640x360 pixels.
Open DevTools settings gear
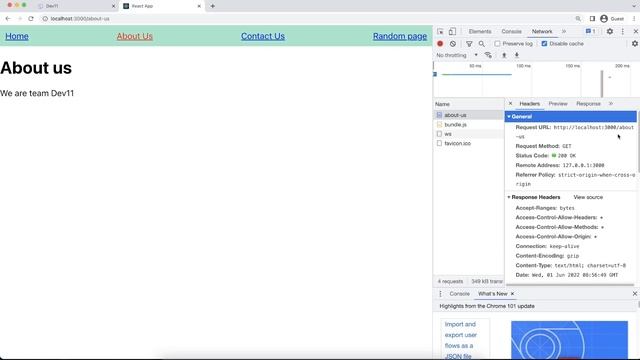click(x=609, y=31)
